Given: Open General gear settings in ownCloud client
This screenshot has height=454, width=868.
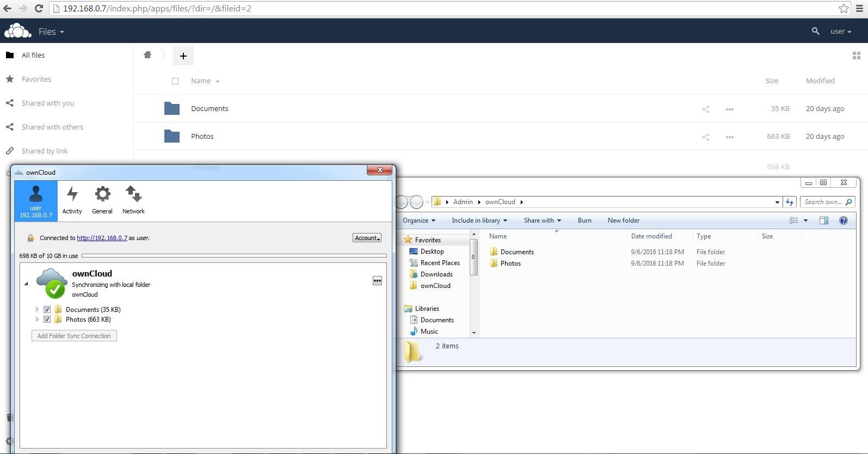Looking at the screenshot, I should click(x=102, y=200).
